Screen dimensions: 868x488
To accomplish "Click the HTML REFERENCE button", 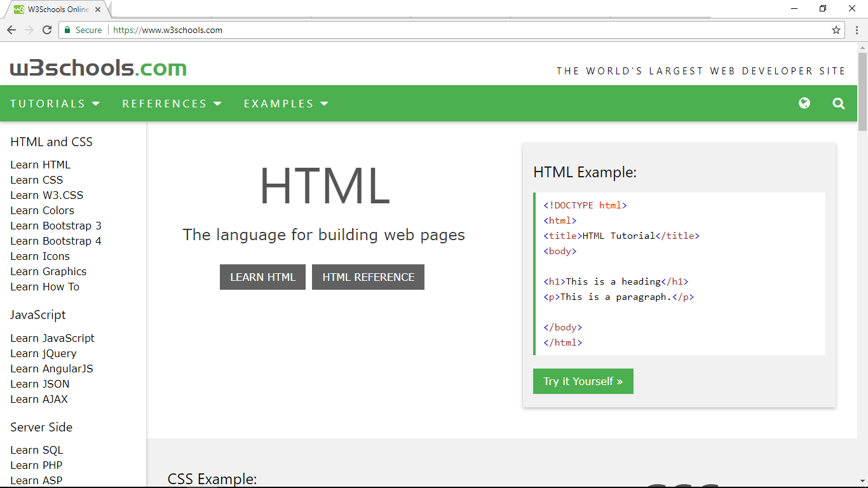I will click(368, 277).
